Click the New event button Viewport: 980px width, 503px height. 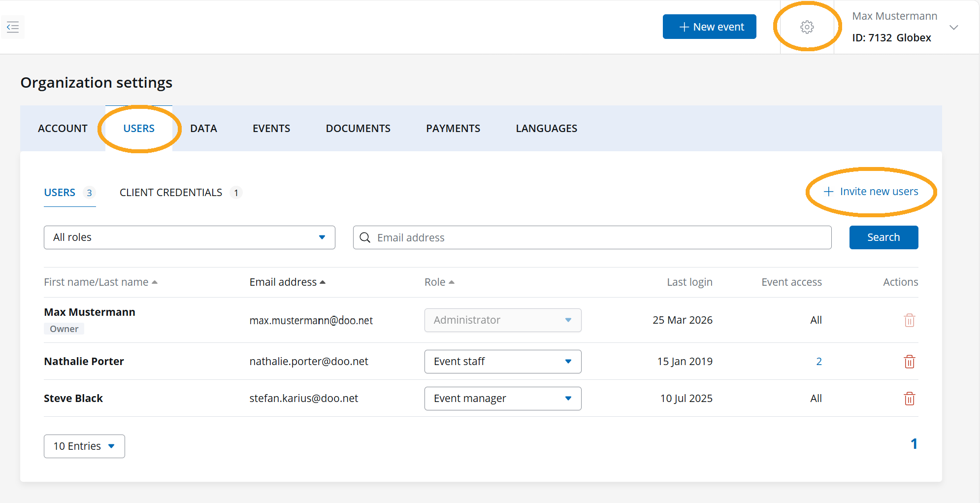[x=709, y=27]
